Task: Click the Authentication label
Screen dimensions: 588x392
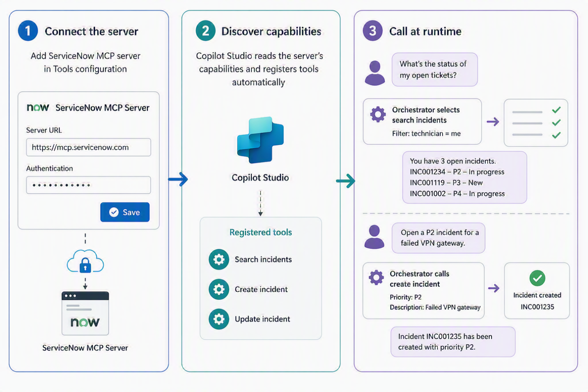Action: 49,168
